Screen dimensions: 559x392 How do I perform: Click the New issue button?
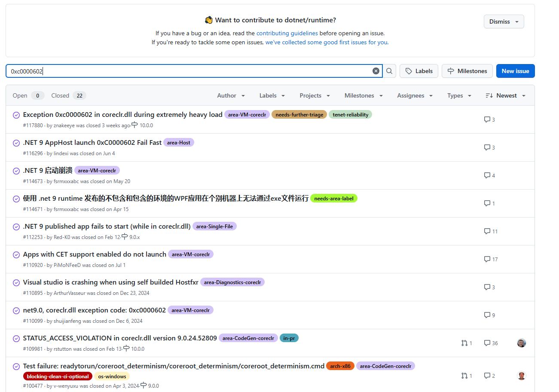515,71
